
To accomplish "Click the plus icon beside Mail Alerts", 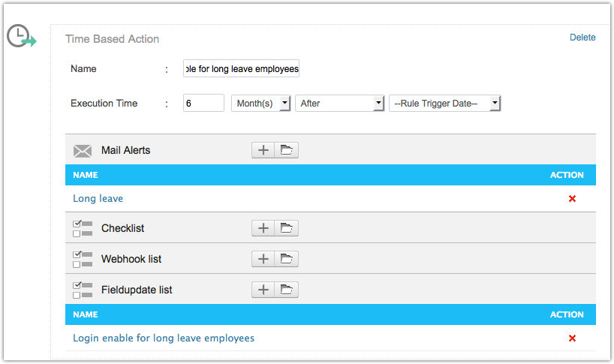I will point(263,151).
